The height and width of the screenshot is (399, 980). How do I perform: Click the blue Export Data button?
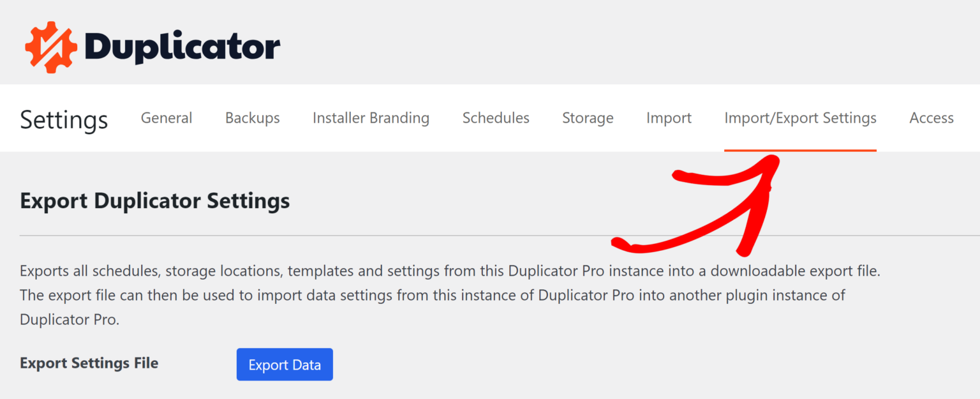(x=285, y=364)
